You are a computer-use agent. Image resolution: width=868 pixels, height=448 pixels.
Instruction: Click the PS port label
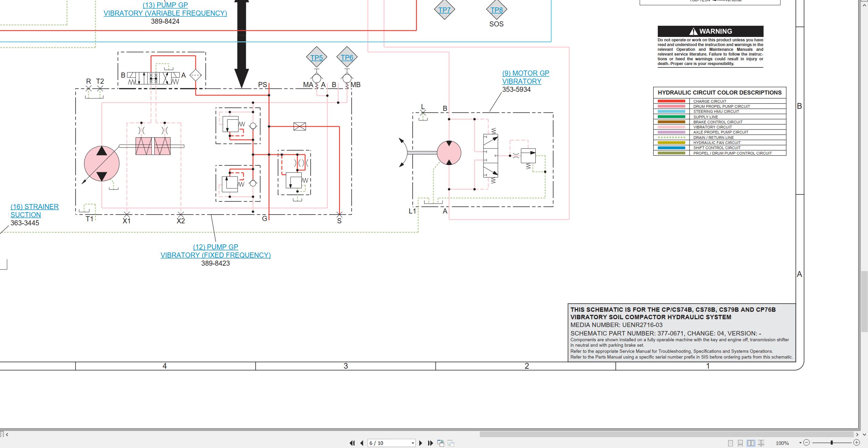click(x=262, y=85)
